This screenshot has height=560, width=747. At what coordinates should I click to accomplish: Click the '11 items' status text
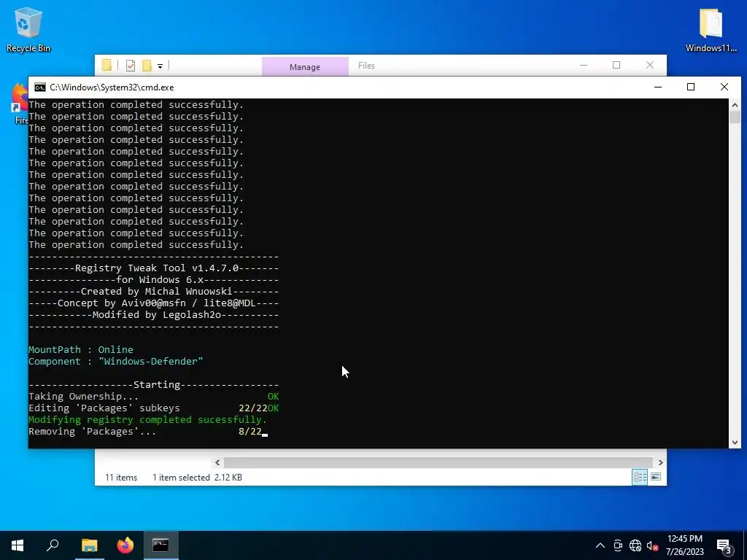pos(121,477)
